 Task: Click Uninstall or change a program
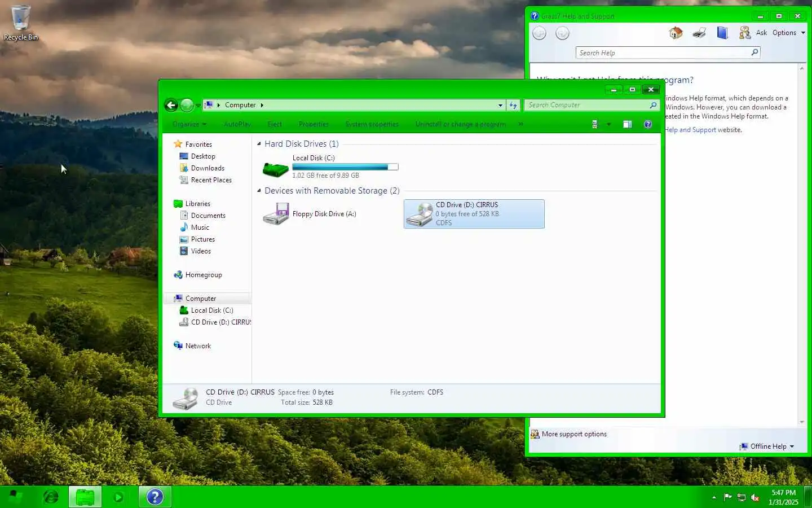click(x=461, y=124)
